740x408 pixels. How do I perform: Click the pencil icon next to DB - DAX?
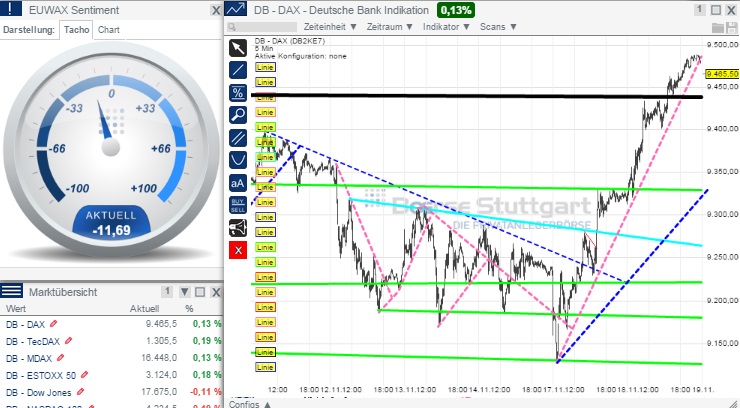[x=54, y=324]
